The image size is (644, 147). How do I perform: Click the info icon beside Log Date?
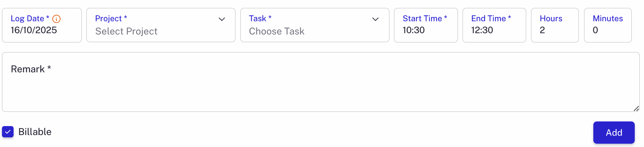(x=57, y=19)
